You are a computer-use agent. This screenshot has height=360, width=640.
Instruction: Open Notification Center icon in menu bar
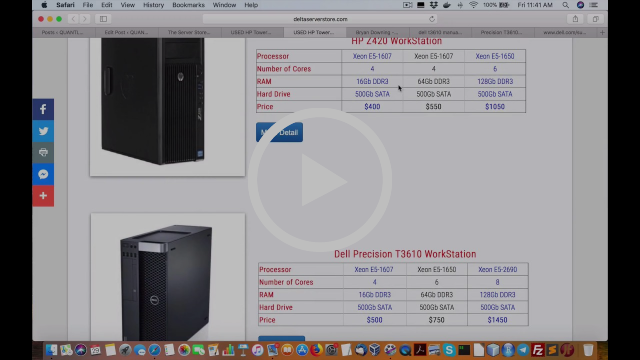click(x=594, y=5)
